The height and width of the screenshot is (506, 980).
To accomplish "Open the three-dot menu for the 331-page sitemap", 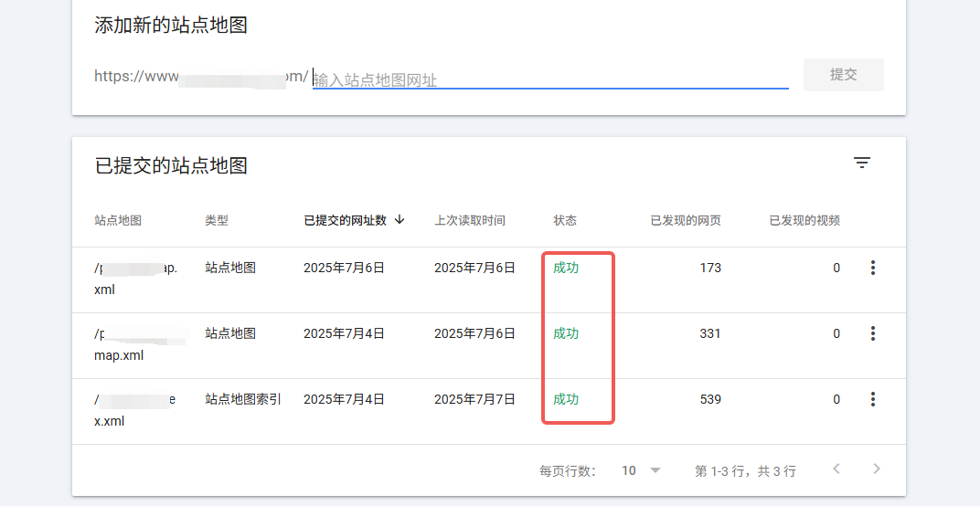I will point(872,333).
